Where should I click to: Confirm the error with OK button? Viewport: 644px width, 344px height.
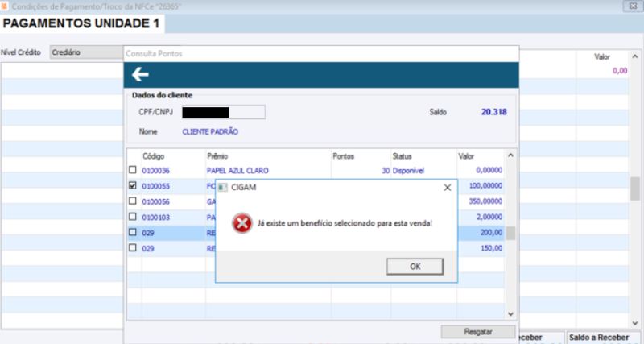point(415,267)
